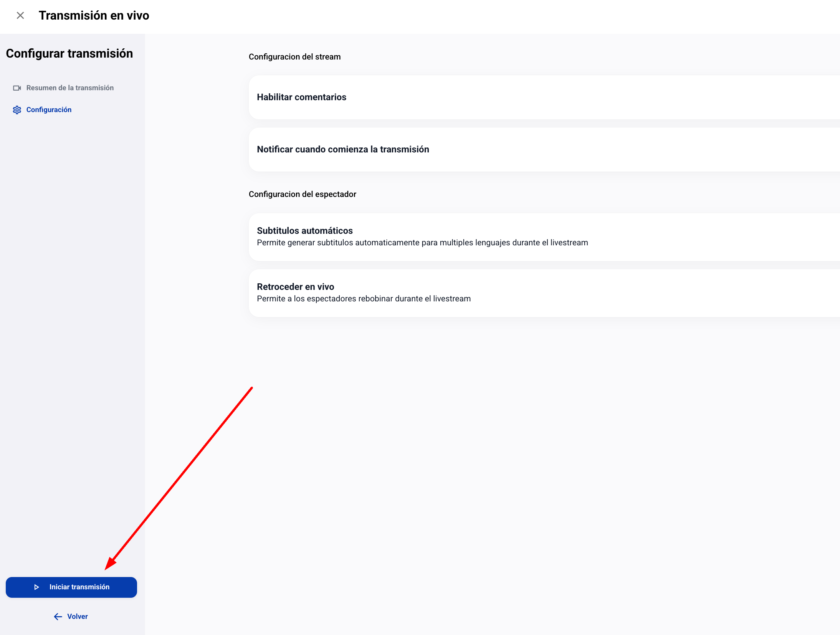Close the live stream dialog with X

pyautogui.click(x=20, y=15)
